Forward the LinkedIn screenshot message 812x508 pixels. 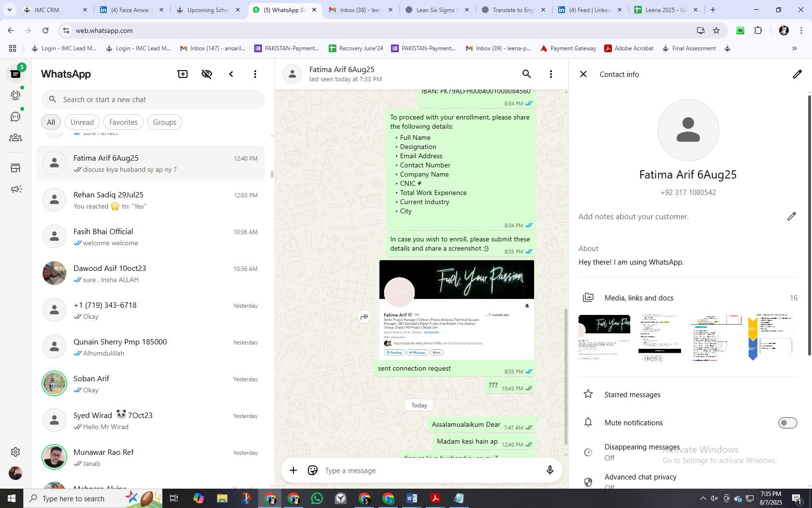point(364,317)
